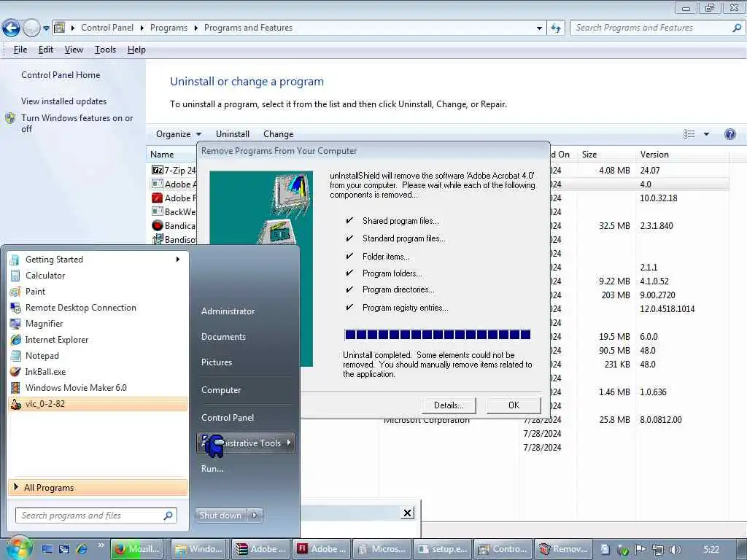Click Show Desktop quick launch icon
The image size is (747, 560).
pos(47,550)
